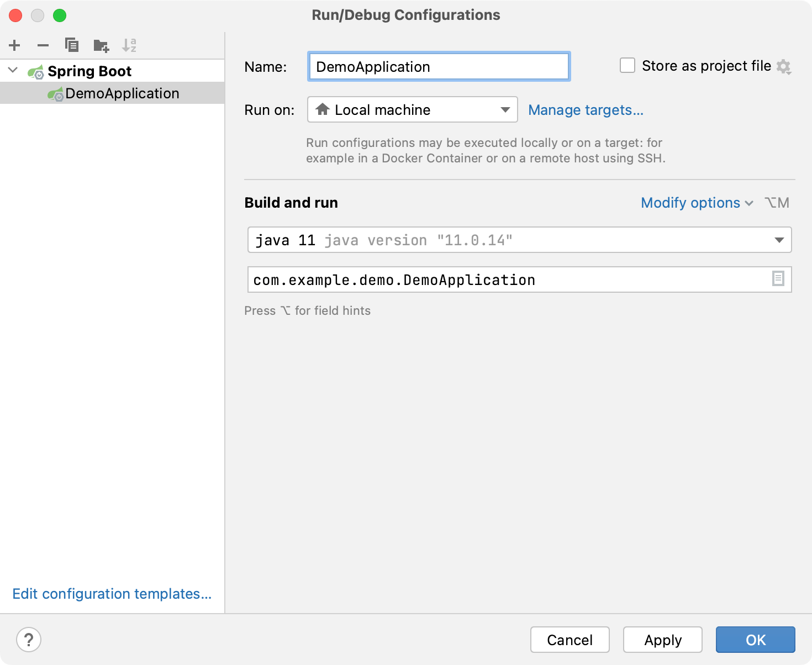
Task: Collapse the Spring Boot group
Action: (12, 70)
